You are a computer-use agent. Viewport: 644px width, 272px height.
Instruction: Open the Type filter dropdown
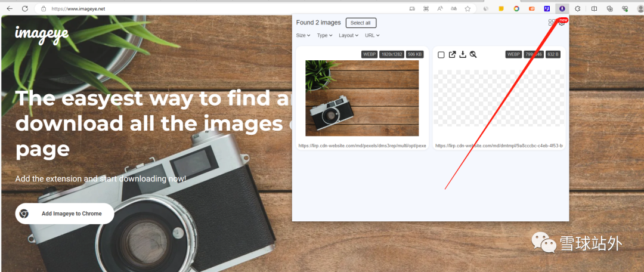click(x=324, y=35)
